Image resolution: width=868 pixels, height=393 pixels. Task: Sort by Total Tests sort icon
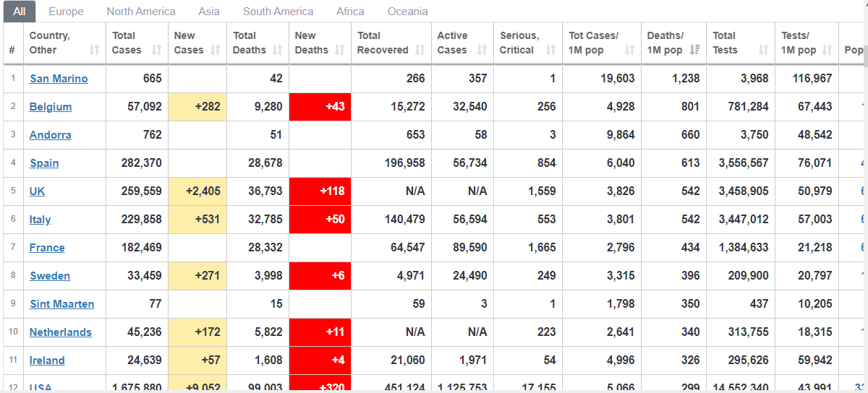[x=764, y=50]
